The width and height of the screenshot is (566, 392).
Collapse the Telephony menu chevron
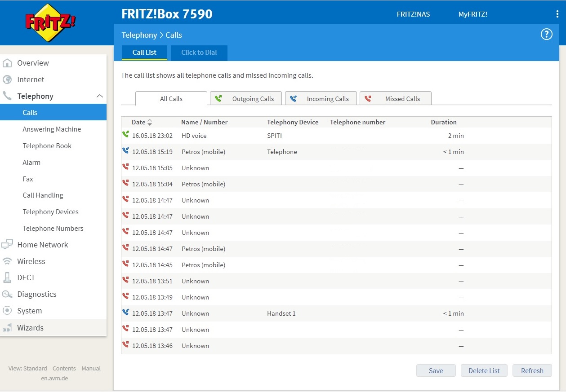click(x=100, y=96)
